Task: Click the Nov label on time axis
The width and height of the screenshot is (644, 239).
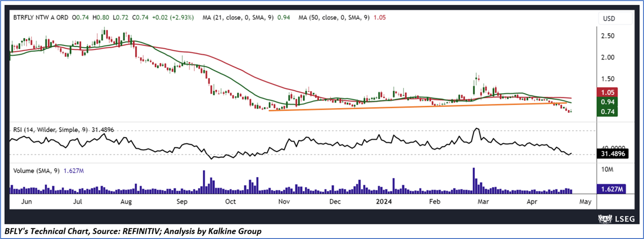Action: pos(284,202)
